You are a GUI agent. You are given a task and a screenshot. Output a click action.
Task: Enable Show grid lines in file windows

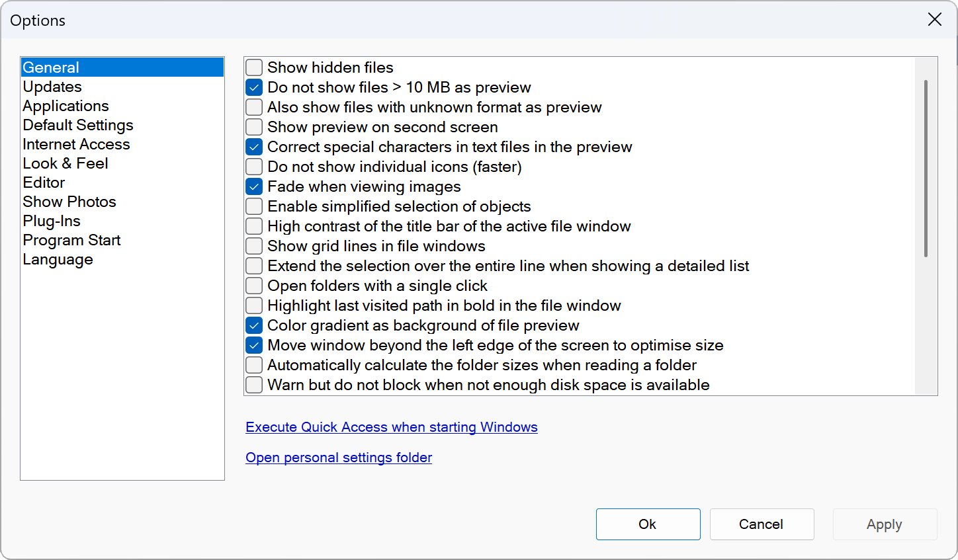pyautogui.click(x=254, y=246)
